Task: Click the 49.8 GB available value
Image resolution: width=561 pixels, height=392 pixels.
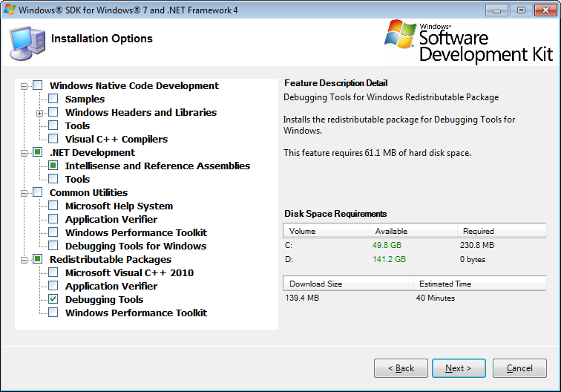Action: tap(387, 245)
